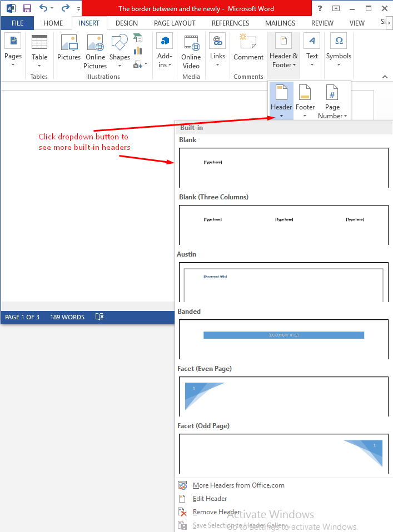Viewport: 393px width, 532px height.
Task: Select the Facet (Odd Page) header thumbnail
Action: 283,454
